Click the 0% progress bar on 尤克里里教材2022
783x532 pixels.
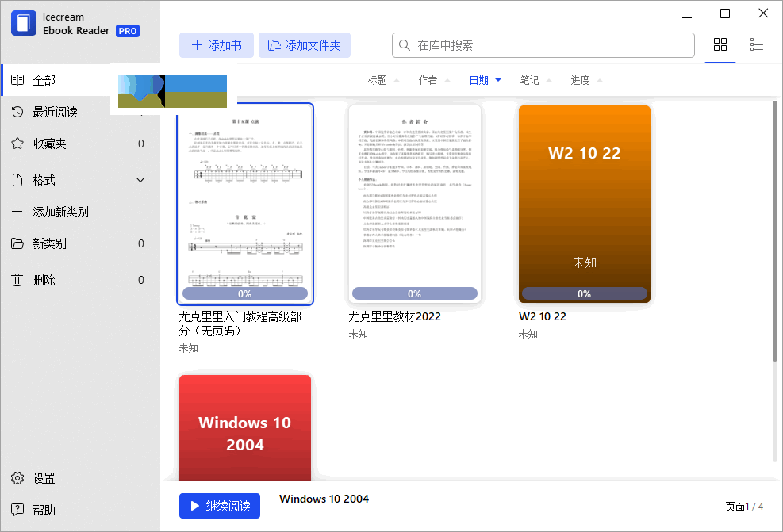(414, 294)
